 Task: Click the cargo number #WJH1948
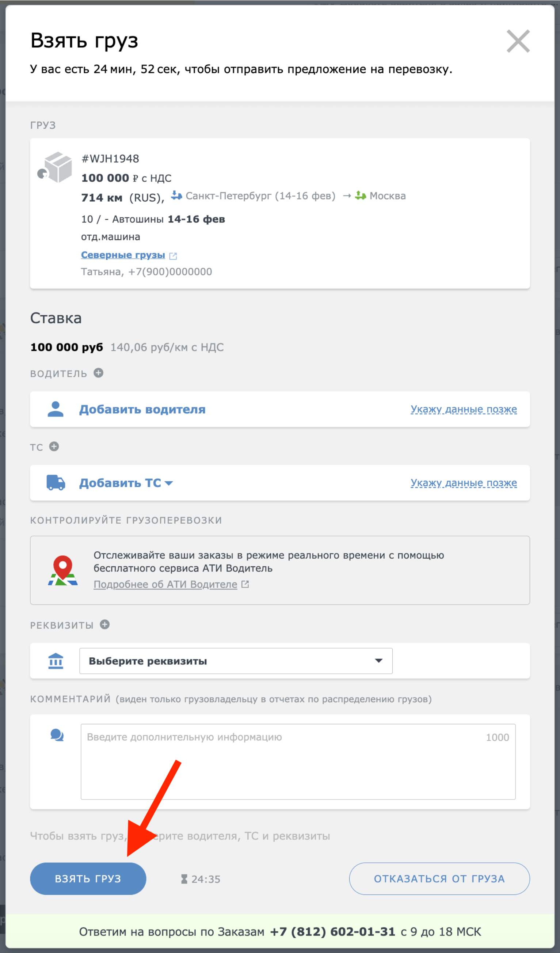(110, 159)
